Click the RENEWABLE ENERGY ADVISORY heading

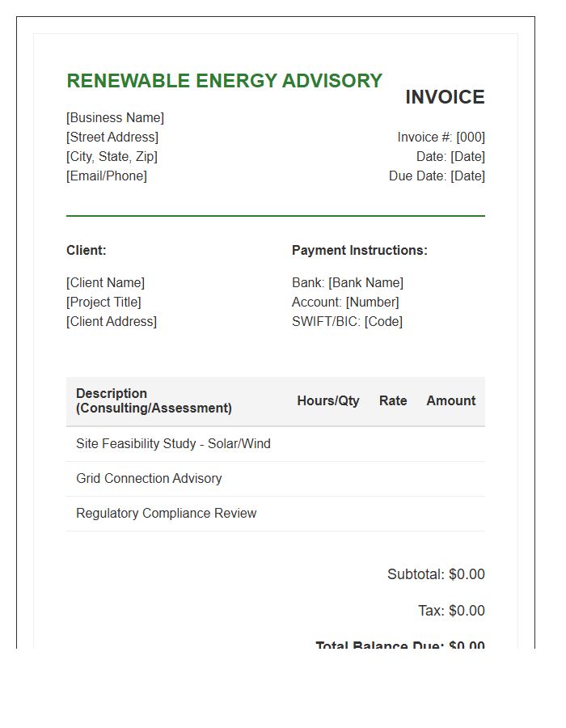coord(225,81)
